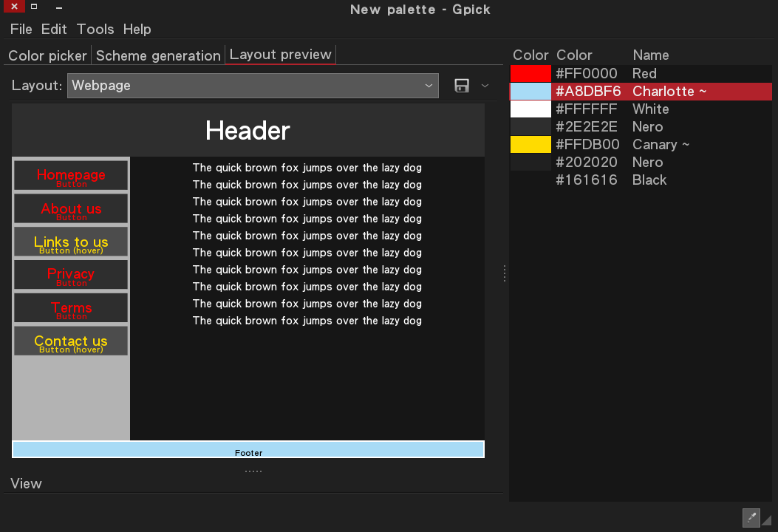Screen dimensions: 778x532
Task: Open the Edit menu
Action: (54, 30)
